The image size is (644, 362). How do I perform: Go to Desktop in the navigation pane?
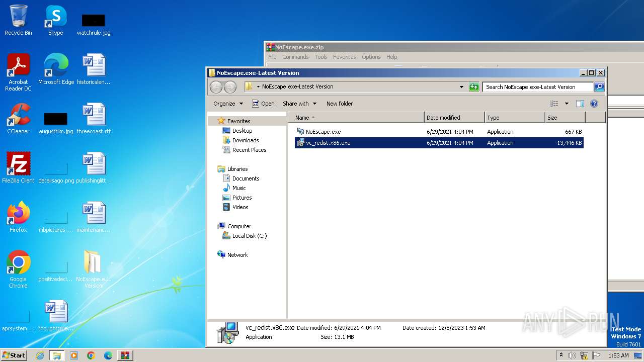[x=242, y=131]
